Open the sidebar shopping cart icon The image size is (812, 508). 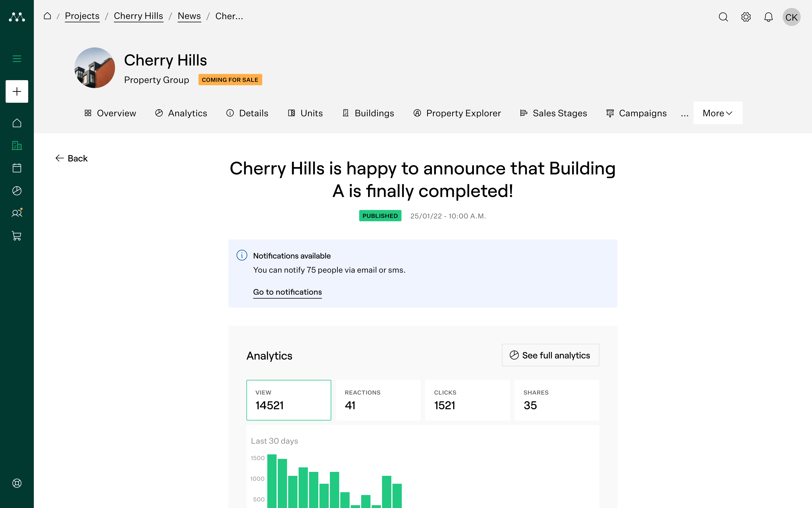click(17, 236)
